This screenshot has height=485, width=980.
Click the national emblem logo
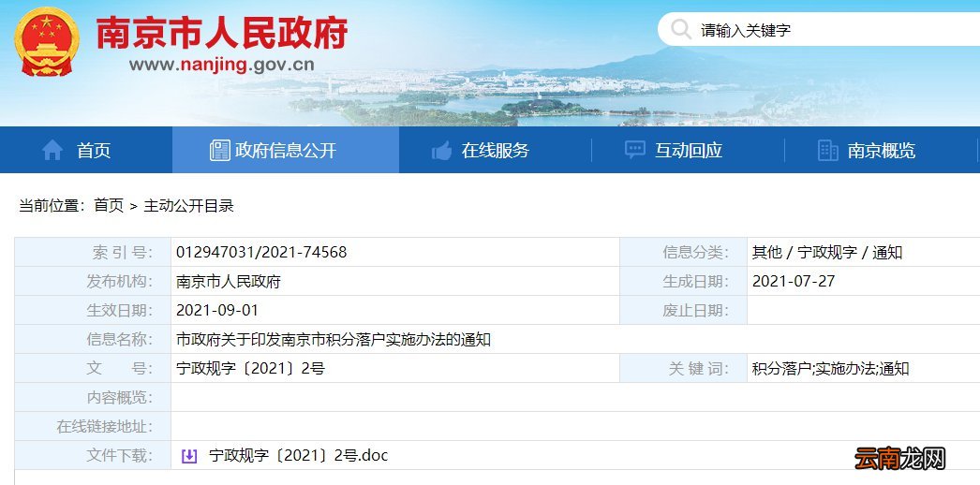pyautogui.click(x=47, y=42)
